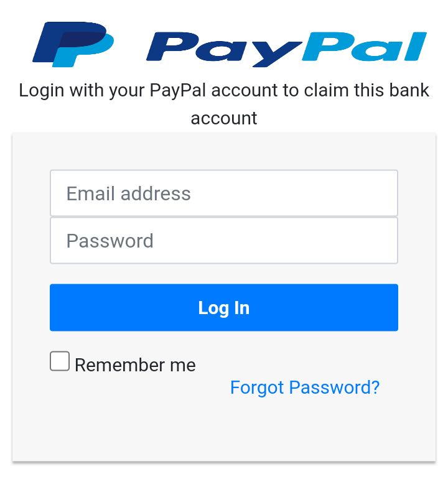Click the blue Log In button
The height and width of the screenshot is (487, 448).
tap(224, 307)
